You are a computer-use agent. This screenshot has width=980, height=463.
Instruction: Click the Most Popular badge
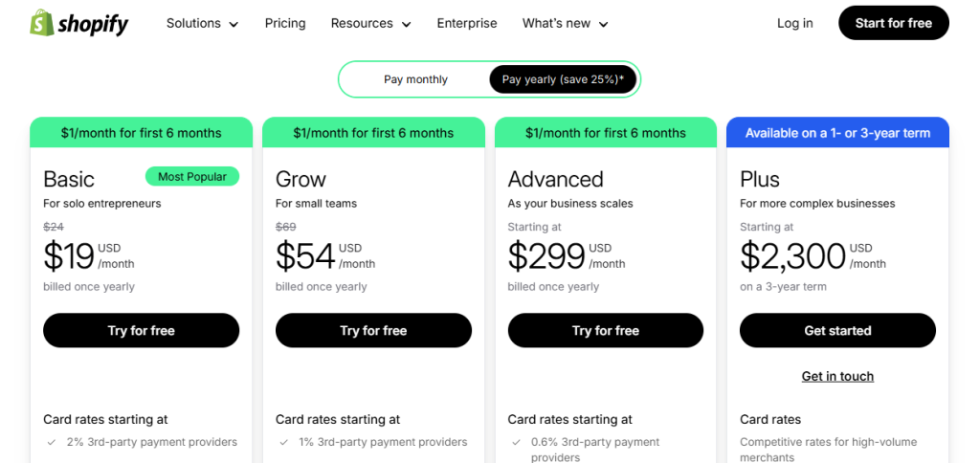[192, 176]
